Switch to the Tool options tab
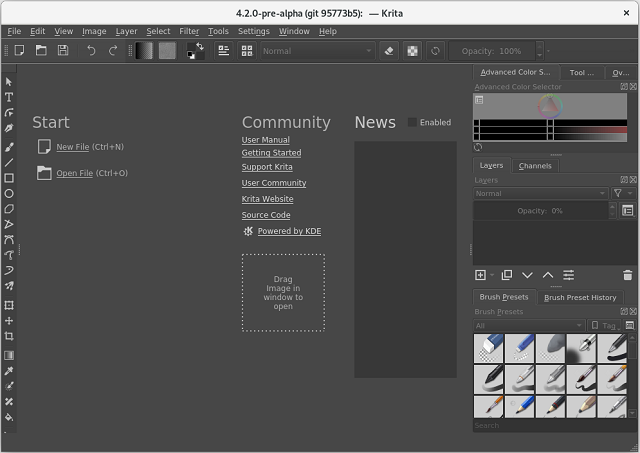This screenshot has width=640, height=453. pos(582,73)
